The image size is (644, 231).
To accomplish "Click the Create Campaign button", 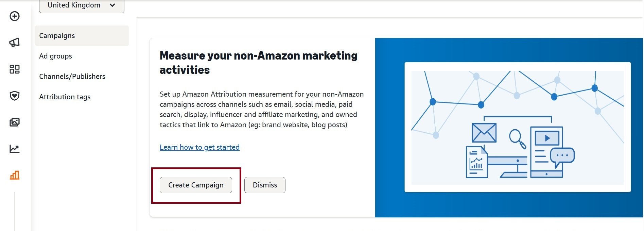I will click(196, 185).
